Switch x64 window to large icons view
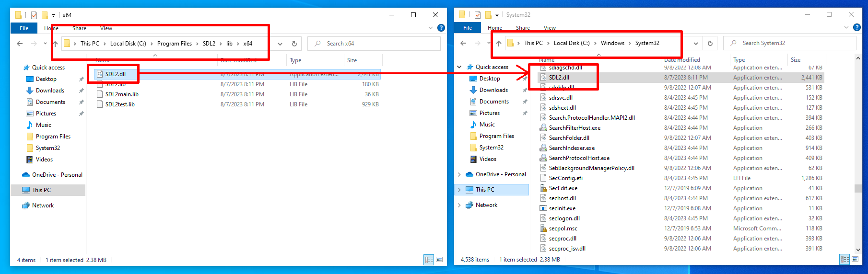 (438, 260)
